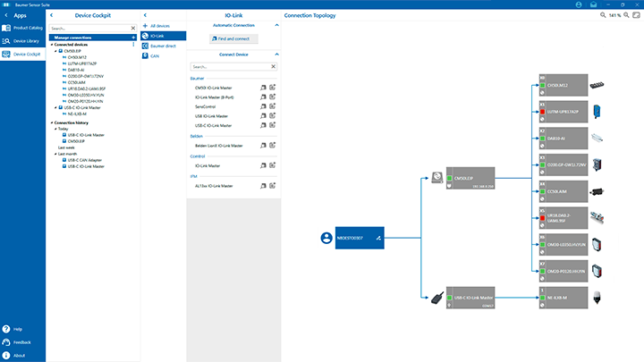
Task: Search for CM50I IO-Link Master device
Action: tap(263, 88)
